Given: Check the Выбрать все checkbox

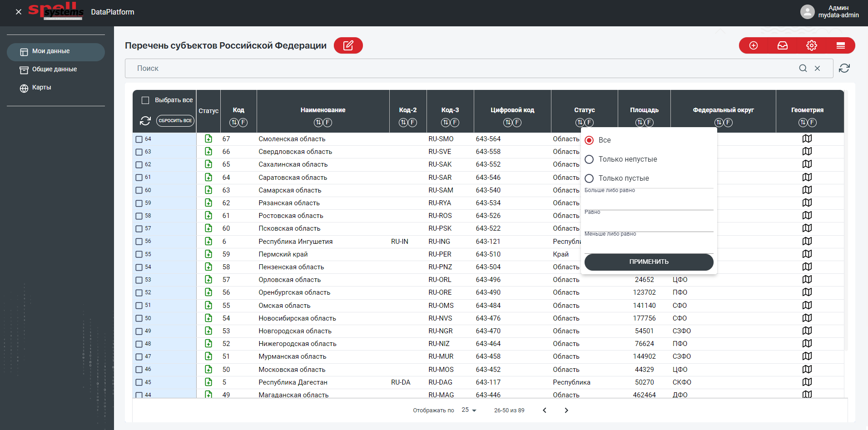Looking at the screenshot, I should (145, 100).
